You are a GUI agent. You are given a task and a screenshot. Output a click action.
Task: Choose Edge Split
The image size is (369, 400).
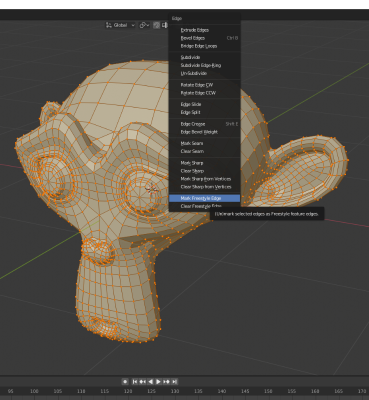(205, 112)
